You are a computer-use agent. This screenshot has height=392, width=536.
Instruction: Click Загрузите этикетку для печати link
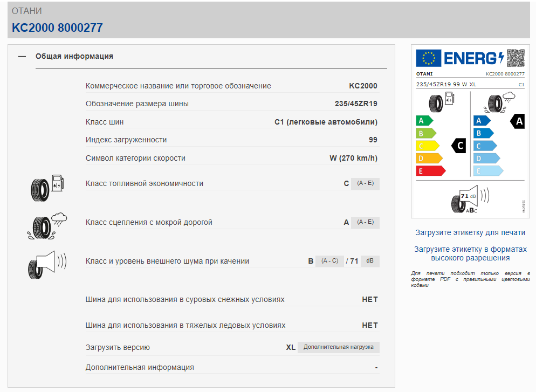[x=470, y=233]
